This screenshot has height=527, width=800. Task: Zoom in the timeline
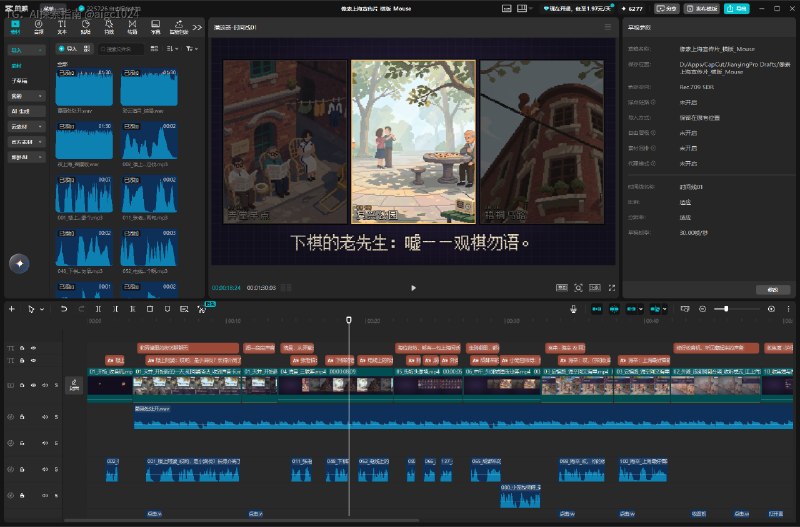pyautogui.click(x=771, y=309)
